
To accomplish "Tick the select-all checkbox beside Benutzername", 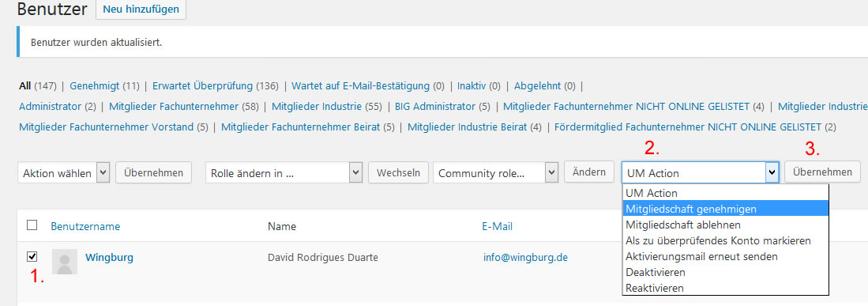I will (x=32, y=225).
